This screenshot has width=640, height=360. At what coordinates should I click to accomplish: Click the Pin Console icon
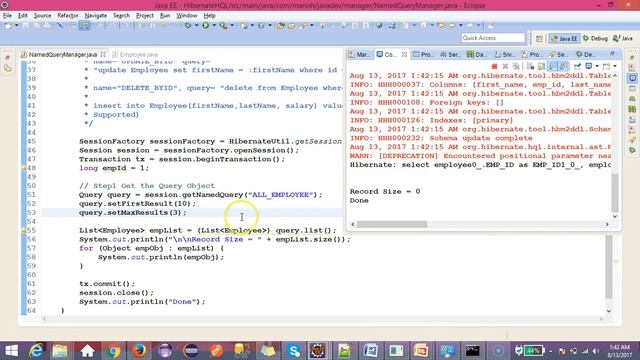577,66
